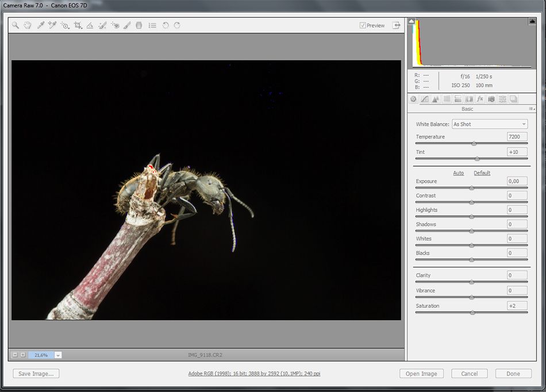Click the Shadows slider handle
The image size is (546, 392).
pos(472,231)
